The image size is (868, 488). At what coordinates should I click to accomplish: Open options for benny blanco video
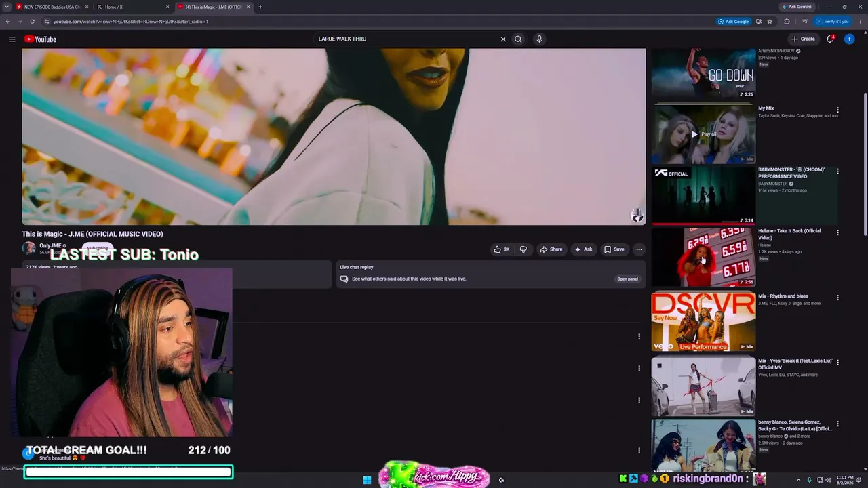[x=837, y=424]
